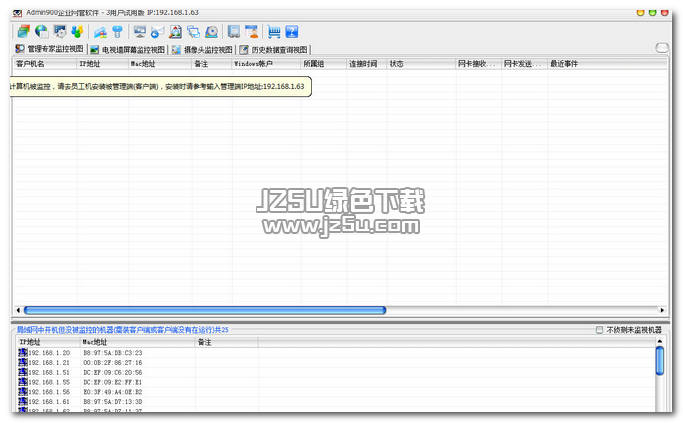Image resolution: width=683 pixels, height=423 pixels.
Task: Click the 网卡发送 column header
Action: tap(522, 64)
